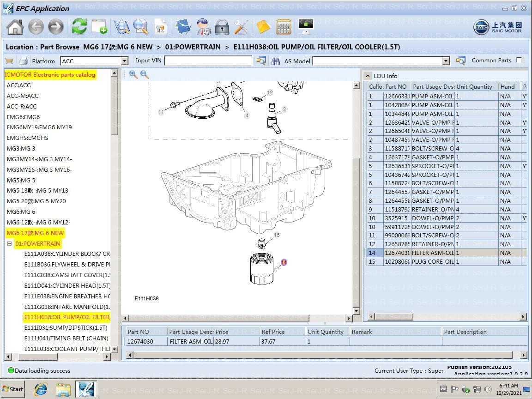Open Internet Explorer from the taskbar

[x=40, y=389]
